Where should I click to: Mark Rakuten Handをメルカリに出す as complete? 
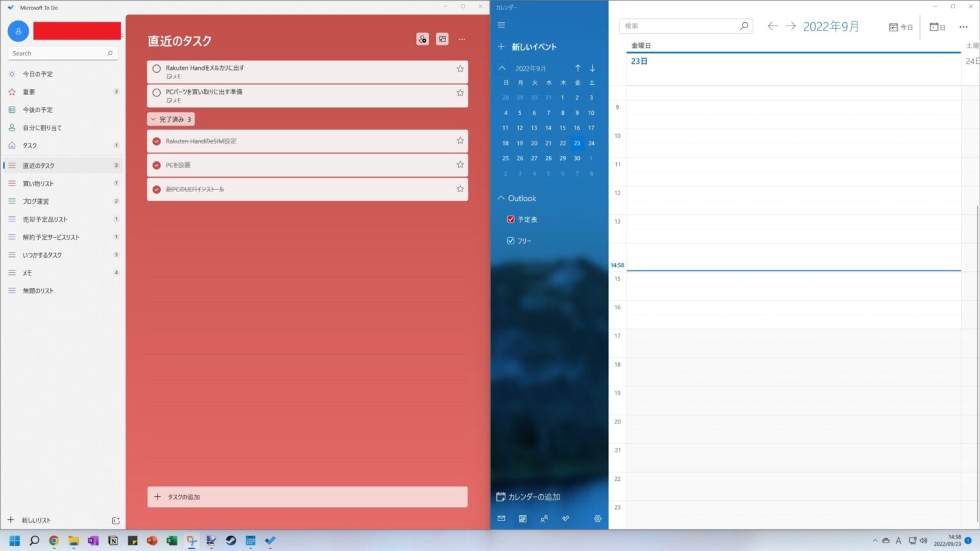coord(156,68)
